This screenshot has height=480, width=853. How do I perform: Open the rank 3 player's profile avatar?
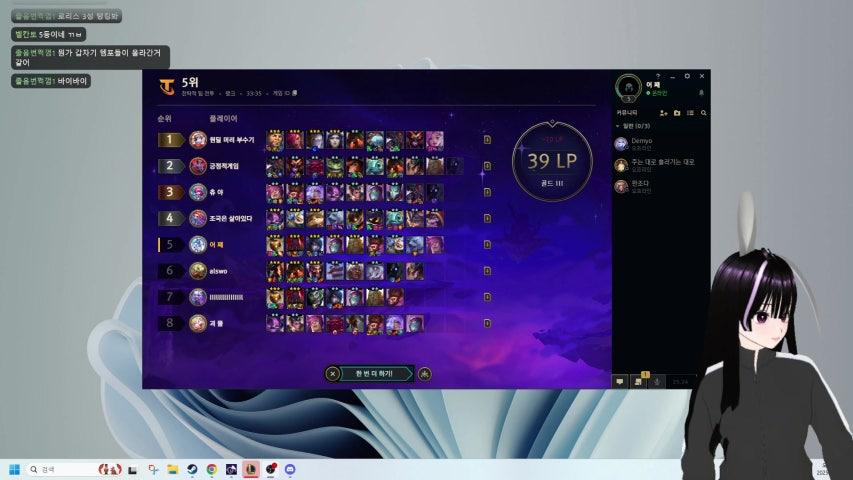pos(197,192)
